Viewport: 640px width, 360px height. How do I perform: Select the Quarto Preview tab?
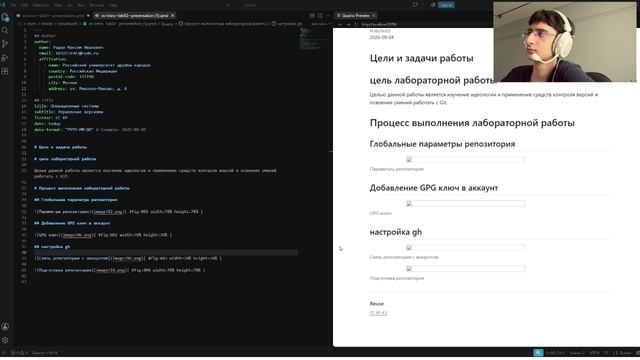click(356, 16)
